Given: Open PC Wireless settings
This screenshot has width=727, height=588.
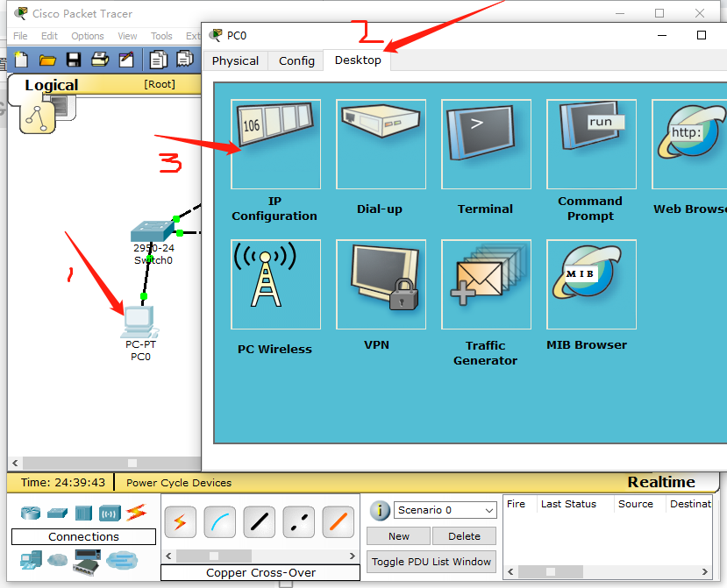Looking at the screenshot, I should 275,284.
